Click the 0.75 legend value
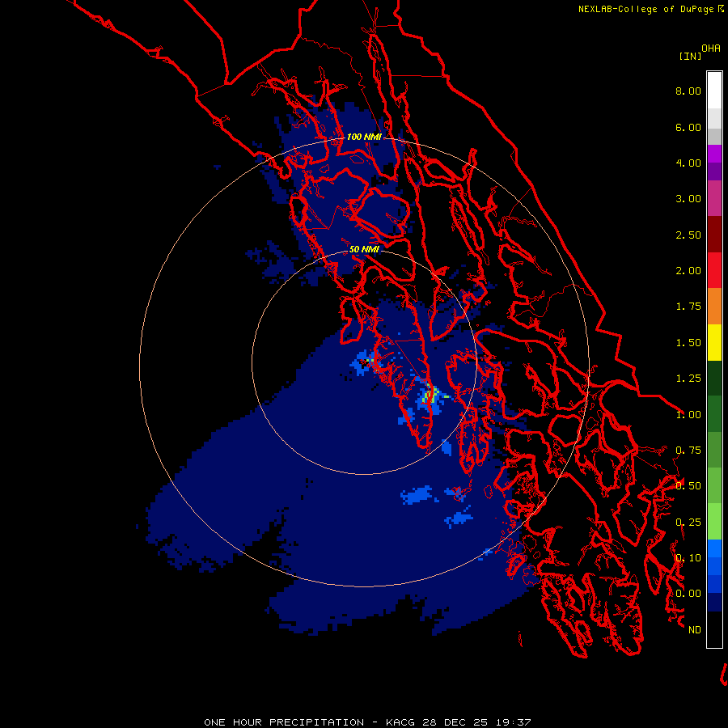 [x=688, y=451]
